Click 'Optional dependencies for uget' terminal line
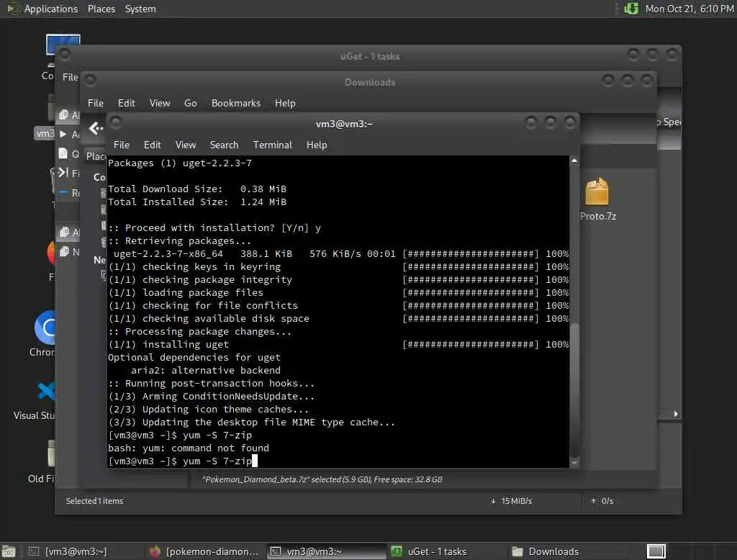Image resolution: width=737 pixels, height=560 pixels. pyautogui.click(x=194, y=357)
